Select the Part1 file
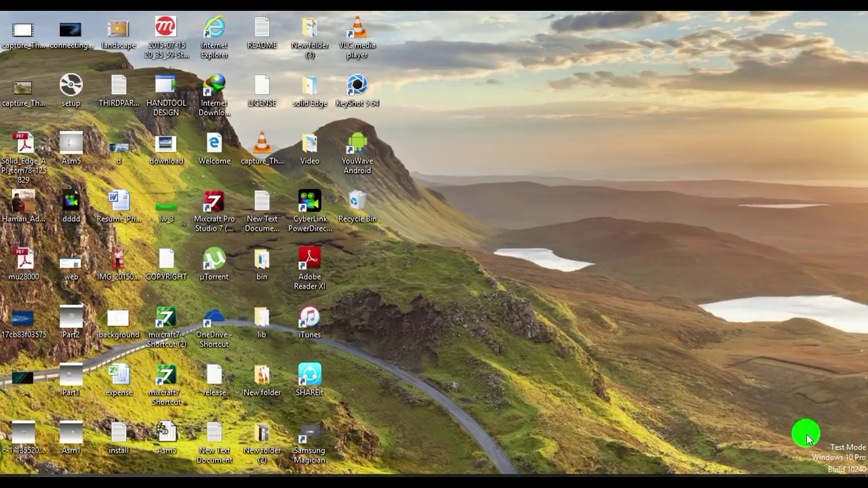This screenshot has width=868, height=488. (x=71, y=380)
